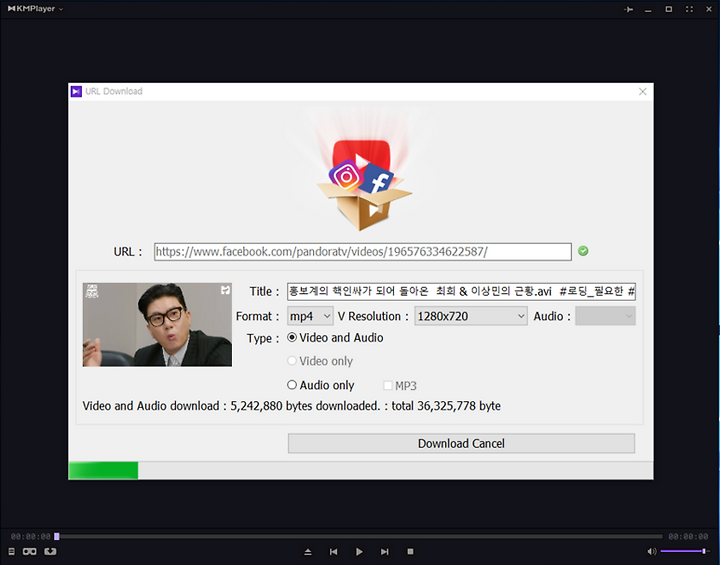The image size is (720, 565).
Task: Select the Video and Audio radio button
Action: tap(292, 338)
